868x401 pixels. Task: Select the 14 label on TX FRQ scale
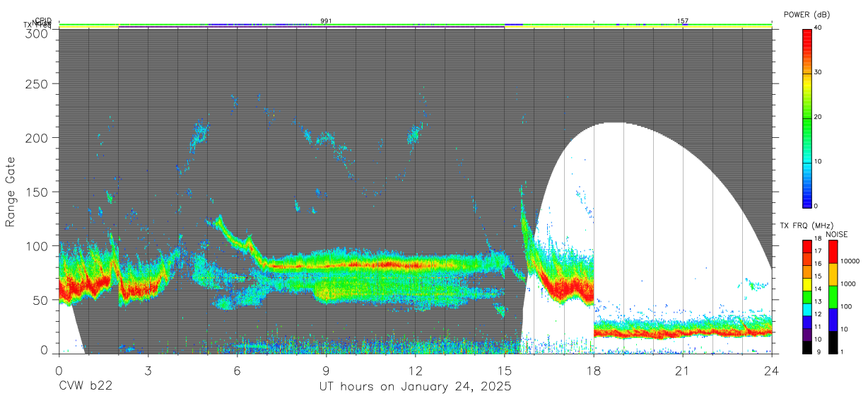point(818,289)
